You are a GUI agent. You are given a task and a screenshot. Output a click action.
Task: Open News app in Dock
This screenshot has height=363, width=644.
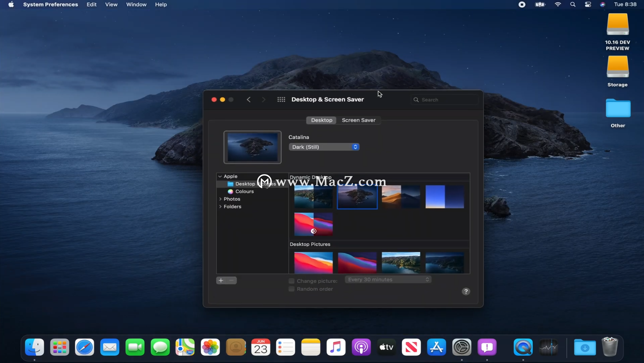[x=411, y=347]
